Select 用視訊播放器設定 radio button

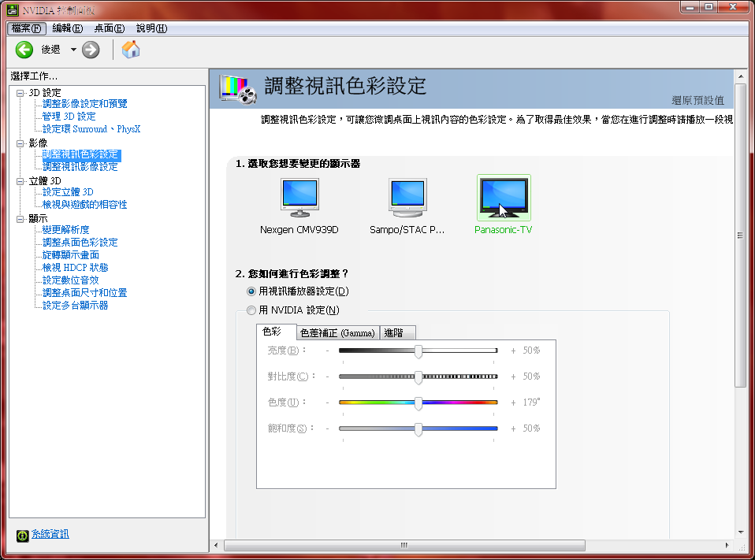(251, 291)
